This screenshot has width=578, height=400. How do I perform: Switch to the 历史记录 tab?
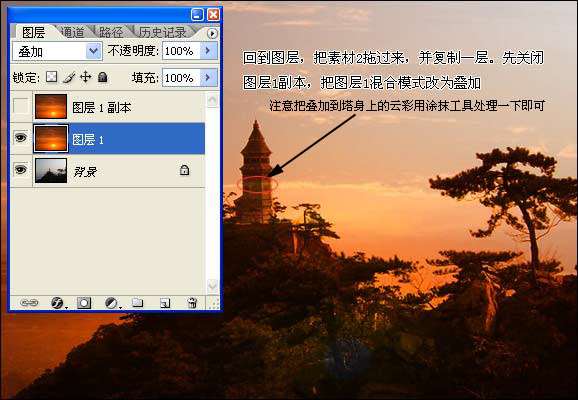tap(163, 32)
